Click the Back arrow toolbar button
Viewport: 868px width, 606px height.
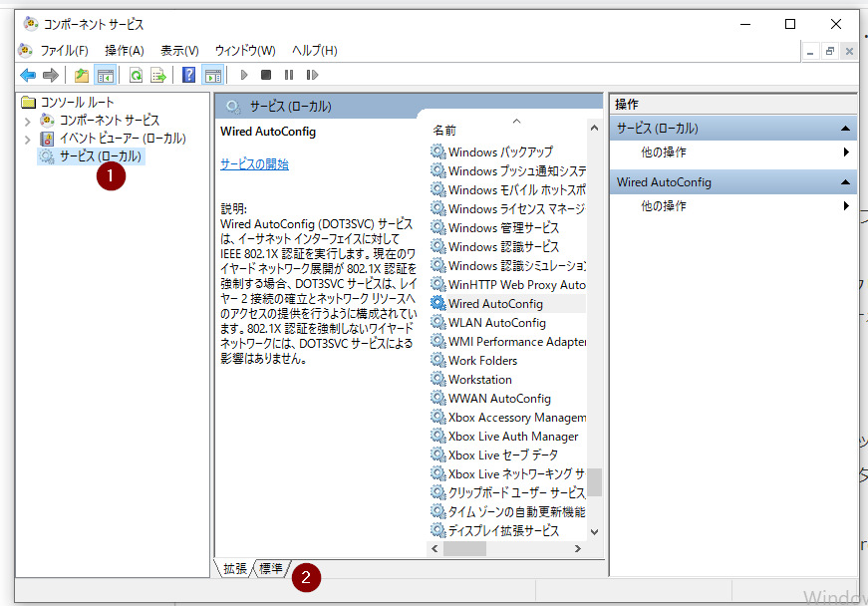coord(28,75)
